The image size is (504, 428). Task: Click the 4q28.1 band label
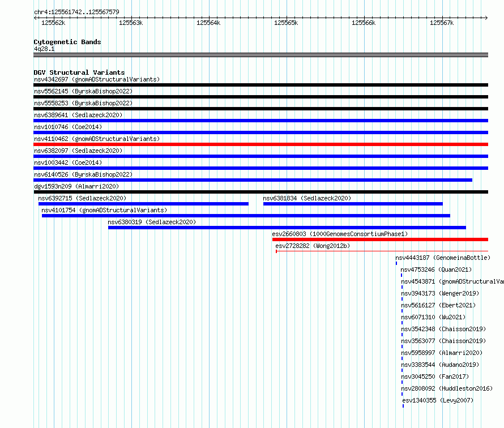click(44, 49)
